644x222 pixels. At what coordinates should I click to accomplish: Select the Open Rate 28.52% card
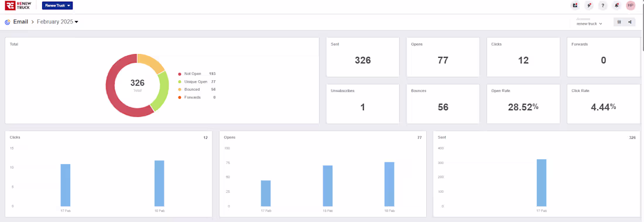click(x=523, y=104)
